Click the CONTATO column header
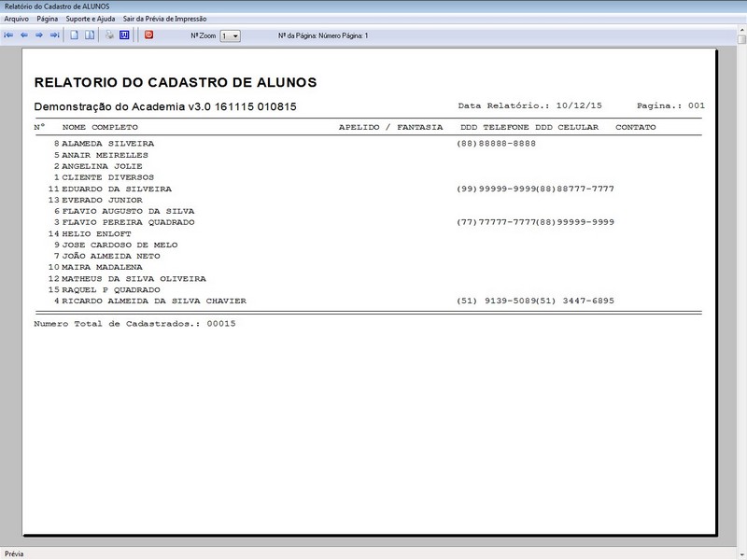Viewport: 747px width, 560px height. [x=636, y=127]
